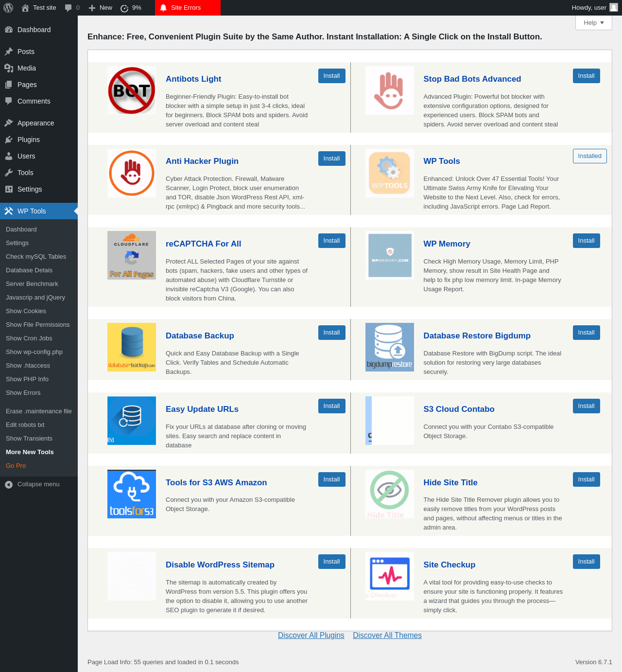Click the Installed button for WP Tools
Viewport: 622px width, 672px height.
point(590,156)
